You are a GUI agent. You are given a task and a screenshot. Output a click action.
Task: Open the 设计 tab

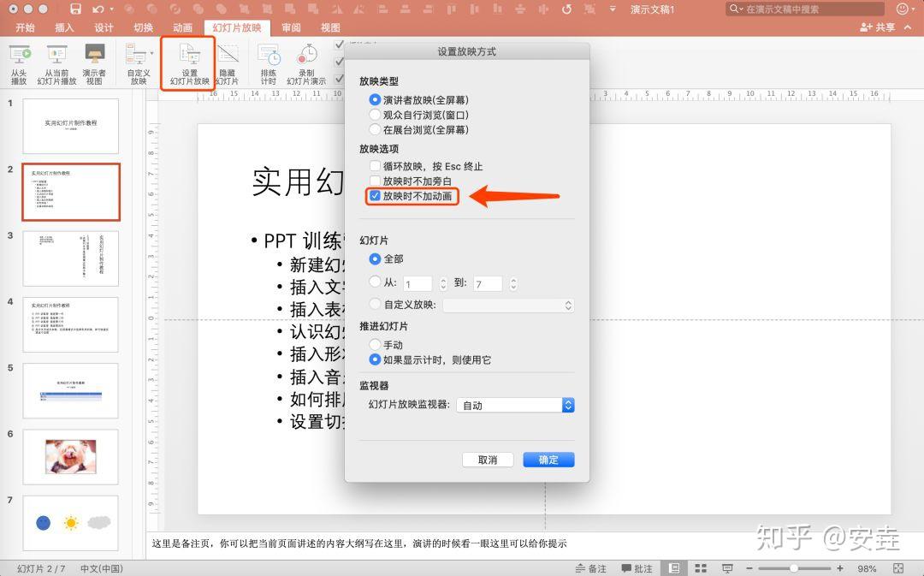click(104, 27)
